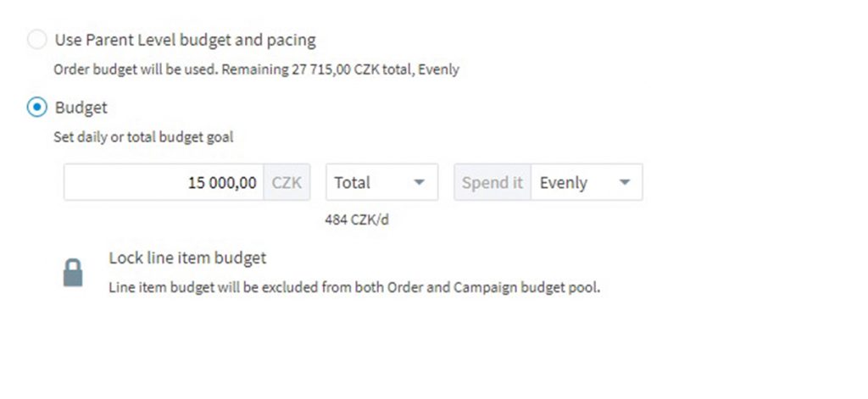
Task: Click the Budget option label text
Action: pos(81,108)
